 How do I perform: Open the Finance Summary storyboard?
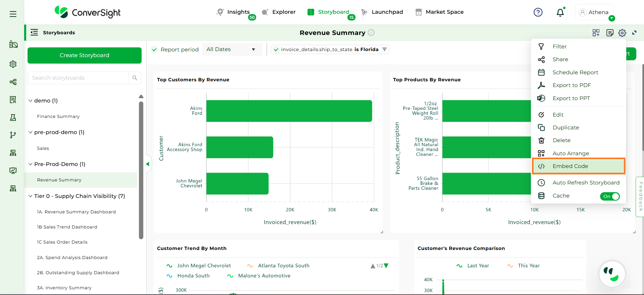point(58,117)
